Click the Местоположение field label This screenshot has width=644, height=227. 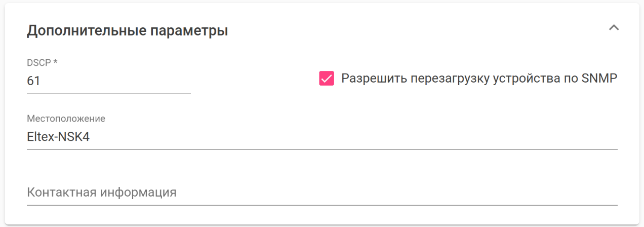click(66, 119)
